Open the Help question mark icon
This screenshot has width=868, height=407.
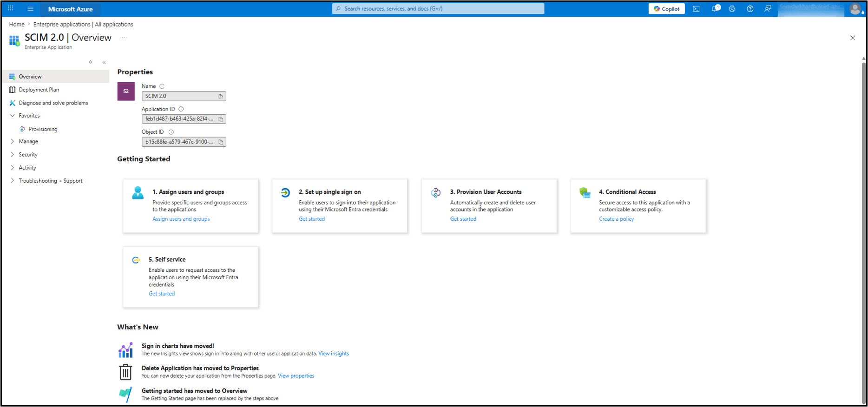[750, 9]
